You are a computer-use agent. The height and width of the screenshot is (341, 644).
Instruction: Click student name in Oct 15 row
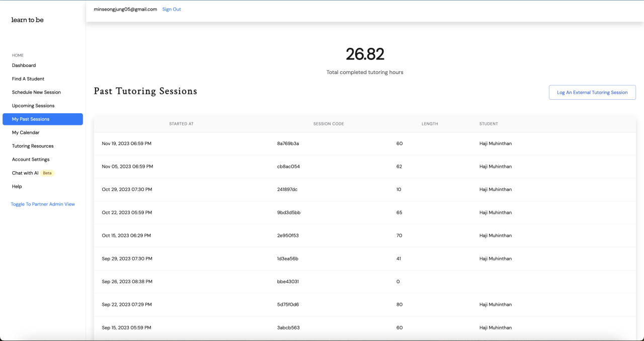click(x=495, y=236)
